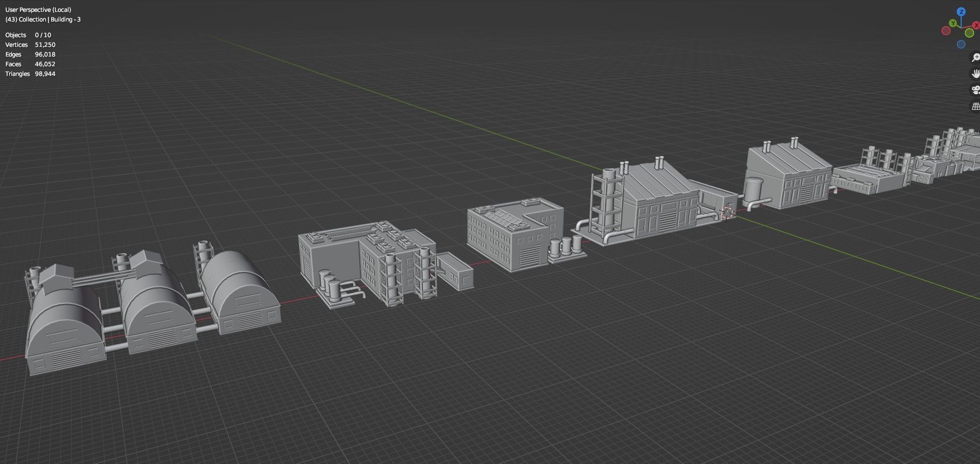Click the '(43) Collection | Building - 3' text
Image resolution: width=980 pixels, height=464 pixels.
click(43, 19)
